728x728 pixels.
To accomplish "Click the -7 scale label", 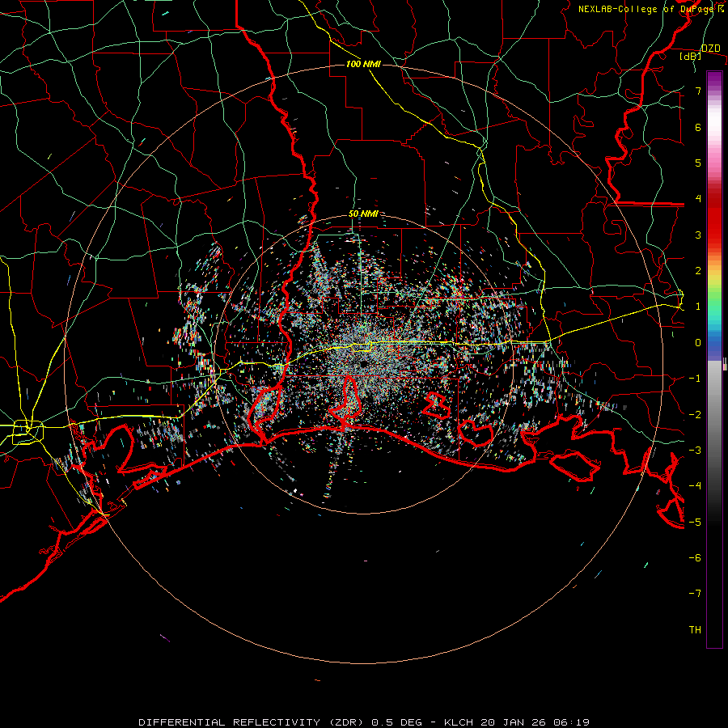I will click(x=695, y=594).
